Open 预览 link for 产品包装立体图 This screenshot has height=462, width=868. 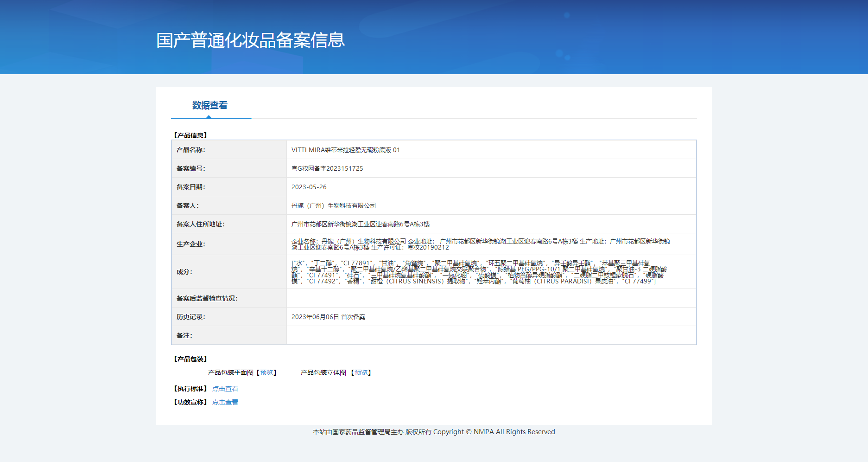pos(361,372)
